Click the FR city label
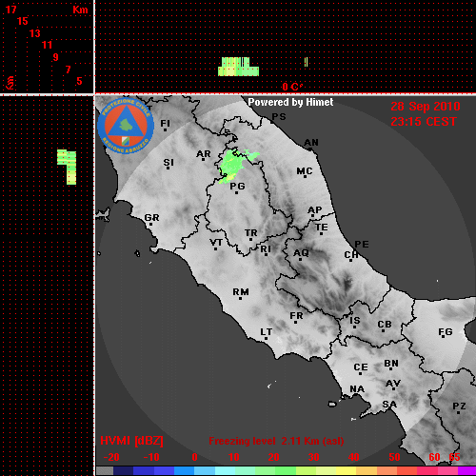476x476 pixels. (x=296, y=316)
